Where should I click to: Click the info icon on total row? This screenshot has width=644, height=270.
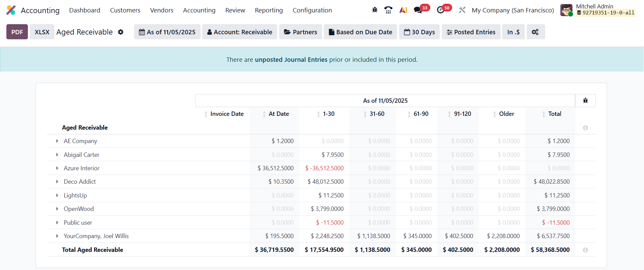(x=585, y=250)
